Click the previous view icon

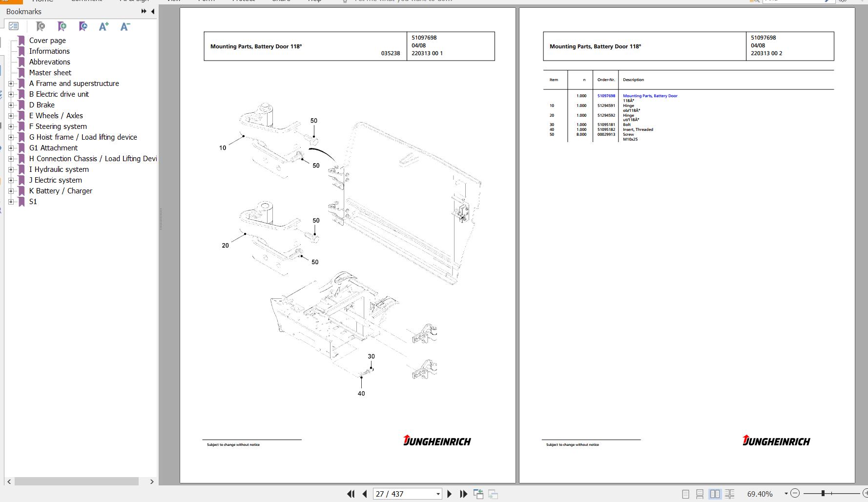tap(478, 494)
